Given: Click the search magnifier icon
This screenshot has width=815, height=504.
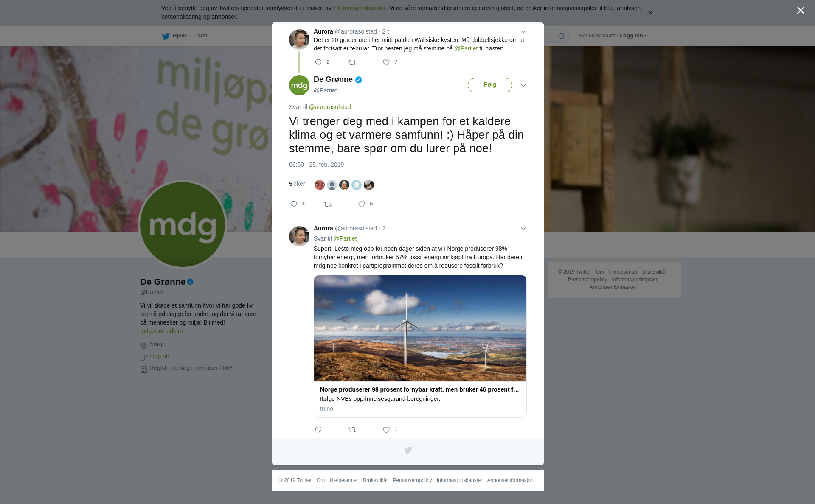Looking at the screenshot, I should [x=562, y=36].
